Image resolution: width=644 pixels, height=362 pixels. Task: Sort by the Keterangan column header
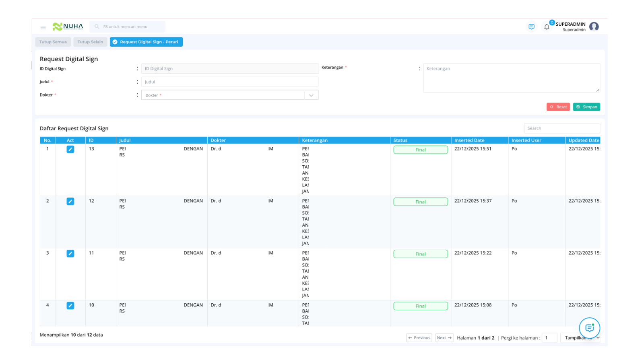[x=345, y=140]
